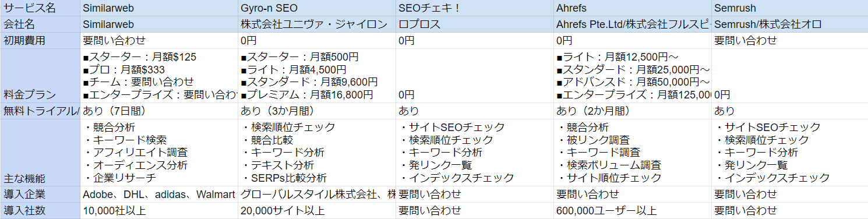The image size is (868, 219).
Task: Click Gyro-n SEO's features cell listing SERPs比較分析
Action: click(x=317, y=152)
